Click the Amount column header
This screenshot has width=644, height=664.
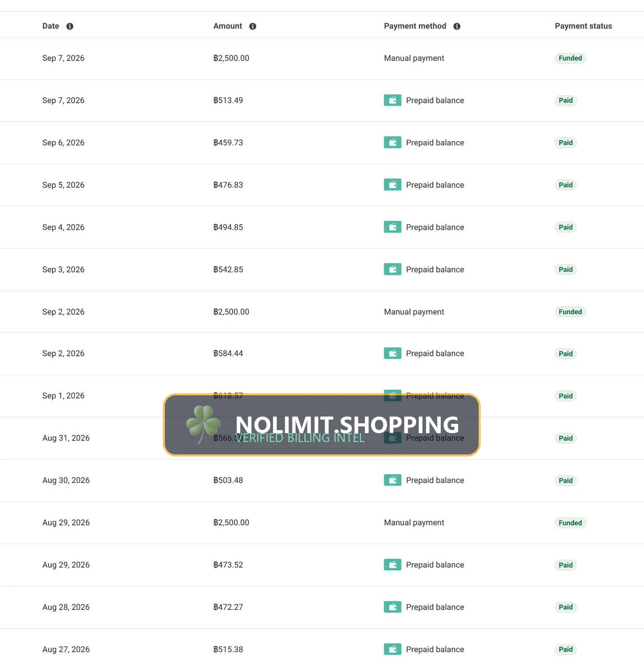pos(228,26)
